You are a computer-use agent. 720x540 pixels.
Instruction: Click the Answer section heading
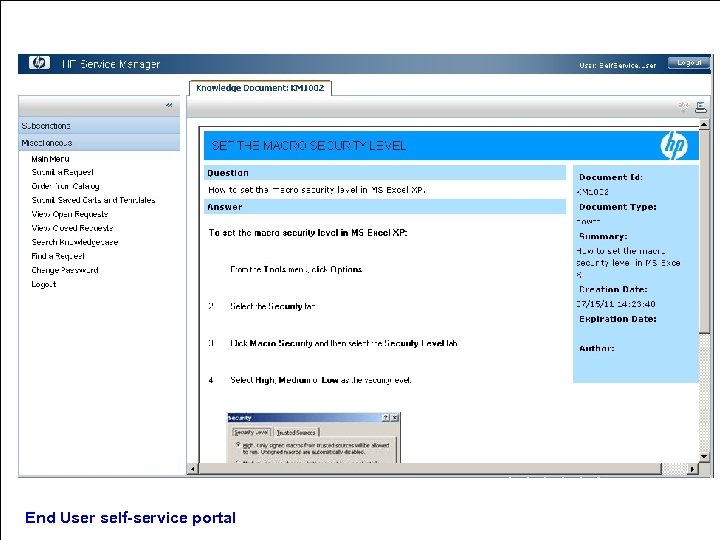click(x=225, y=207)
